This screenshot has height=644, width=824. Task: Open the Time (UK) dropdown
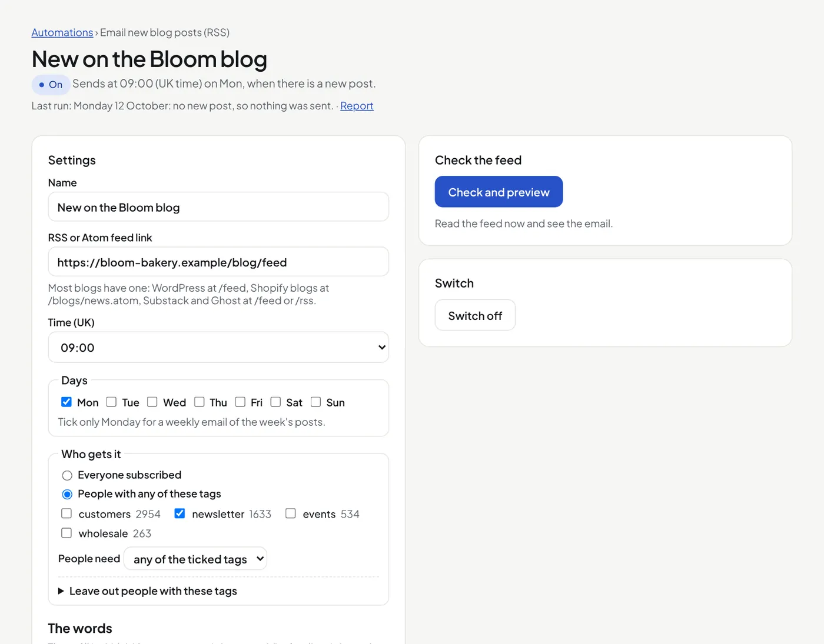218,348
